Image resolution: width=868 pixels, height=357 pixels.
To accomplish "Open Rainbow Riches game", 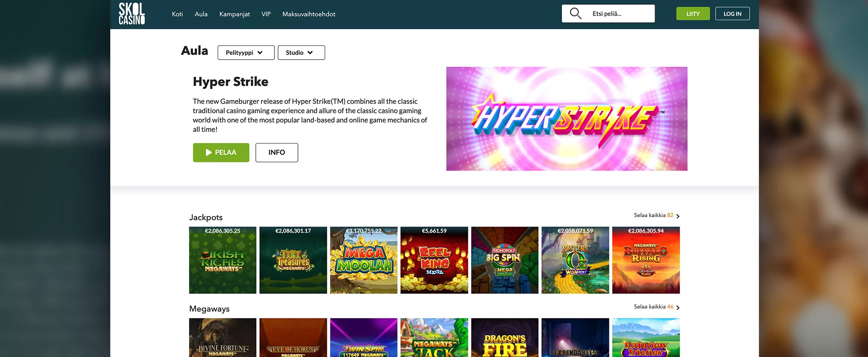I will coord(646,338).
